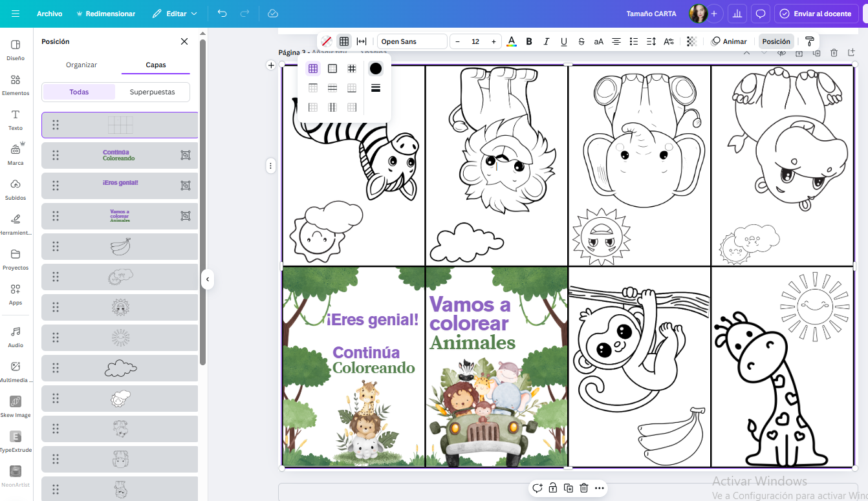Image resolution: width=868 pixels, height=501 pixels.
Task: Open the Multimedia sidebar panel
Action: pos(16,372)
